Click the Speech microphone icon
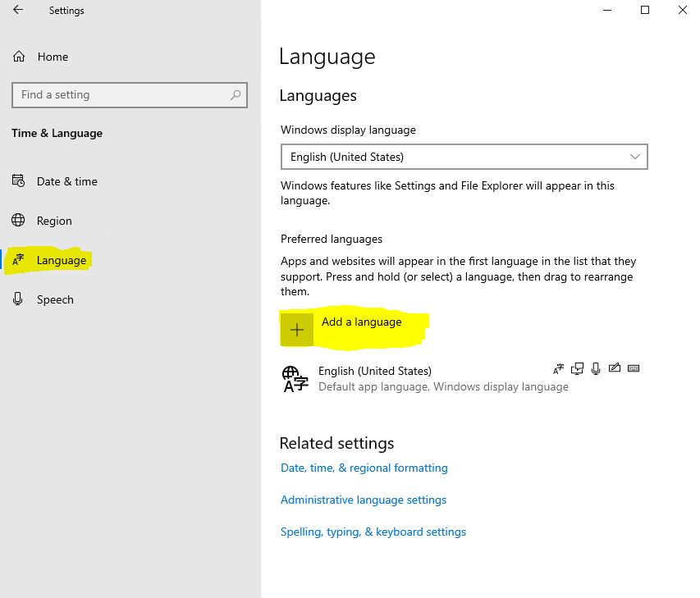Viewport: 700px width, 598px height. (x=18, y=299)
